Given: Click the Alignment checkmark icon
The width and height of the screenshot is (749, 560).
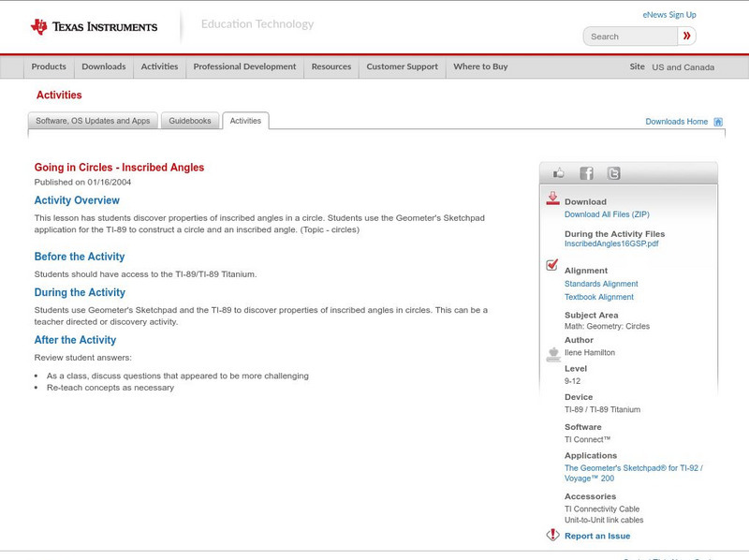Looking at the screenshot, I should (552, 266).
